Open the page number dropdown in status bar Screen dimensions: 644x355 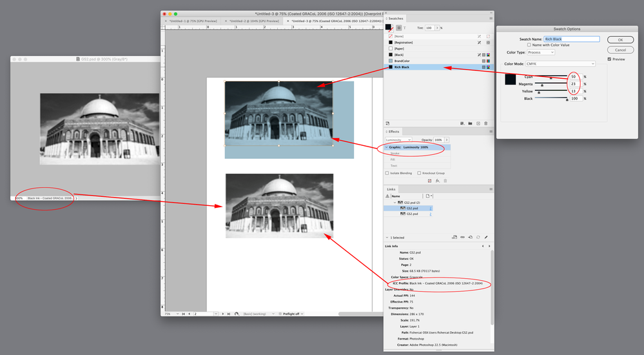click(x=216, y=314)
